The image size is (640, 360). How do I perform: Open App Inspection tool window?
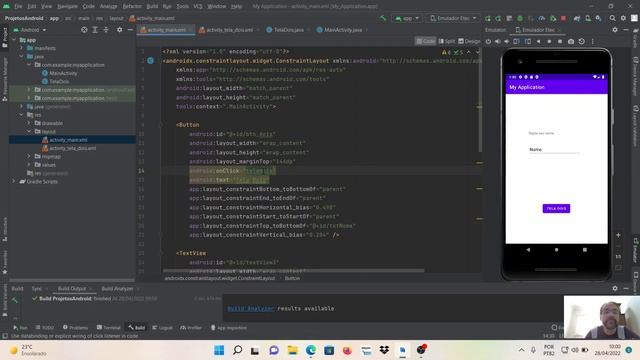[229, 327]
